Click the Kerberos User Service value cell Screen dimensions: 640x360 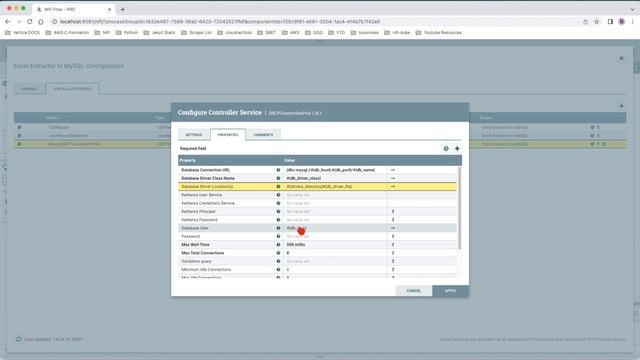[335, 195]
